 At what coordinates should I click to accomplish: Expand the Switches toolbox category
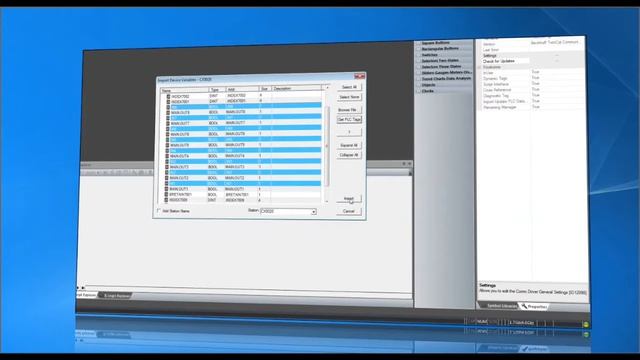click(444, 55)
